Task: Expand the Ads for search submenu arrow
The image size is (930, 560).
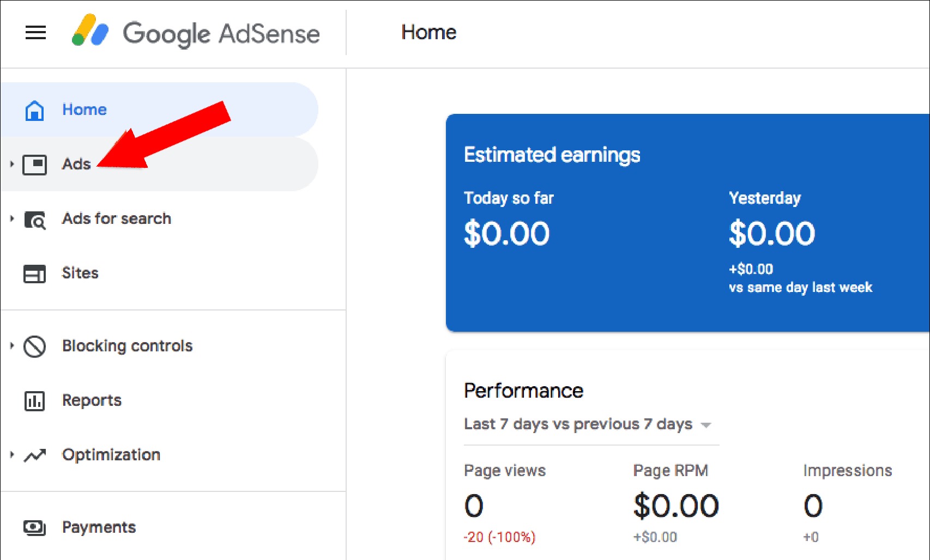Action: (x=11, y=218)
